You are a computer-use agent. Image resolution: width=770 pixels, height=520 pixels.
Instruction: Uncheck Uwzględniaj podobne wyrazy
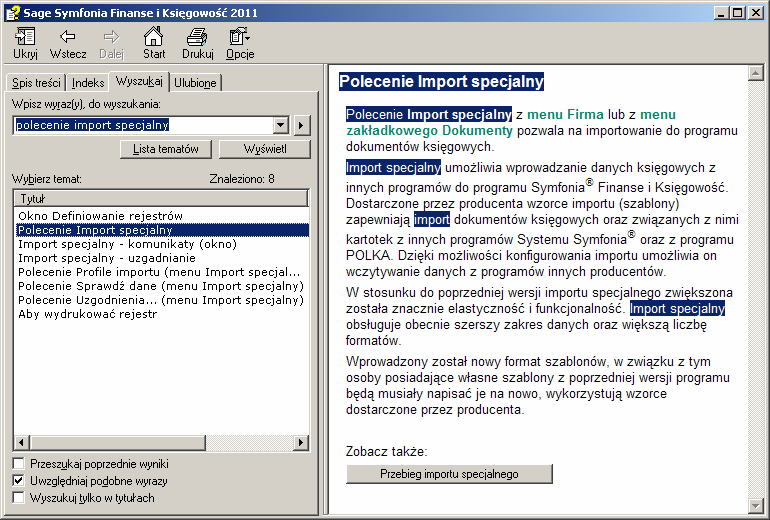[19, 480]
